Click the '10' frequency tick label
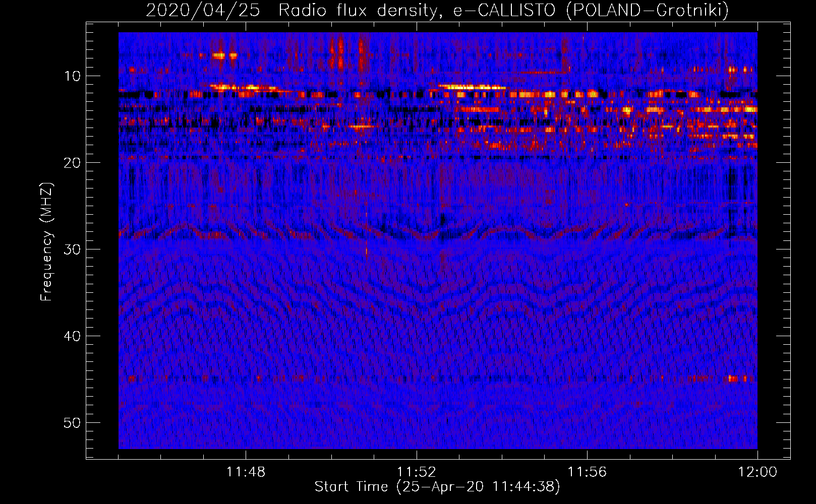Image resolution: width=816 pixels, height=504 pixels. pyautogui.click(x=73, y=76)
